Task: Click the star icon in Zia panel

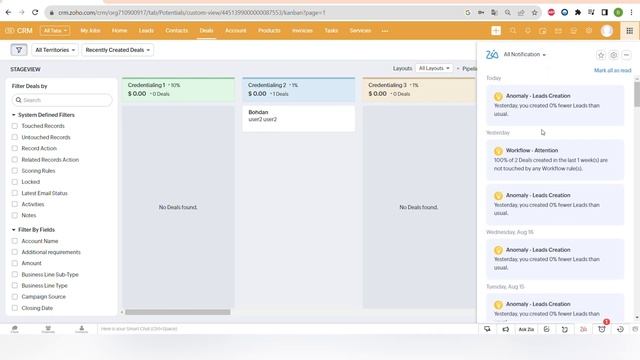Action: pos(601,55)
